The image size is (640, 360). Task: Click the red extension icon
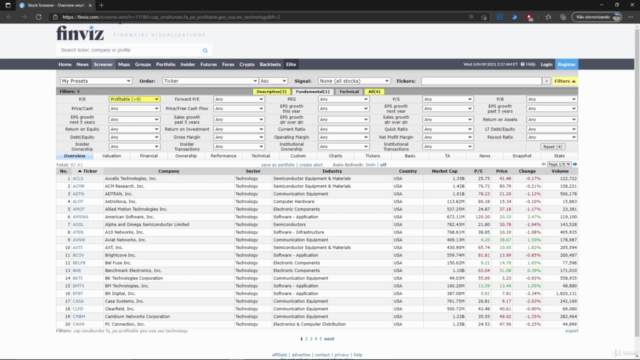click(529, 17)
